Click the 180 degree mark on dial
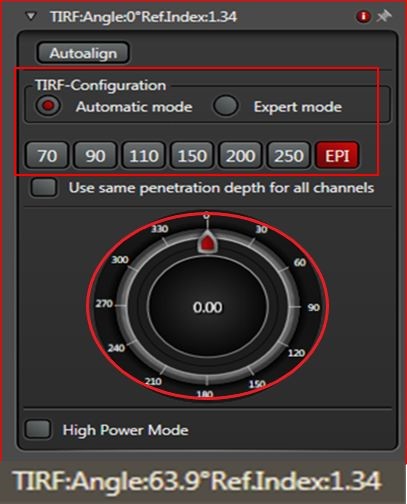This screenshot has width=407, height=504. (x=205, y=394)
